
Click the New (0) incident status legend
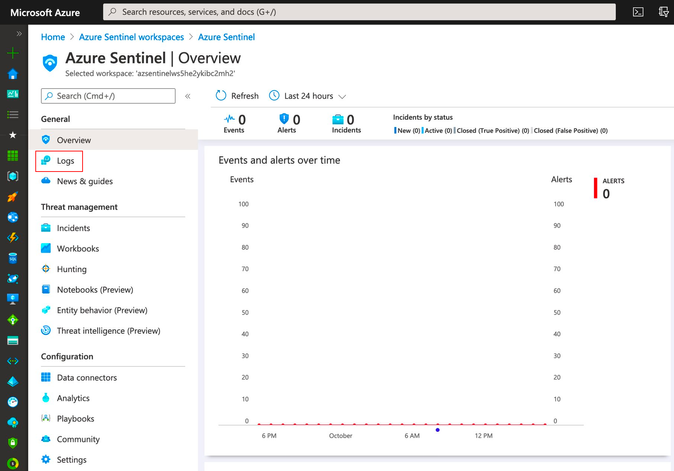pyautogui.click(x=407, y=131)
